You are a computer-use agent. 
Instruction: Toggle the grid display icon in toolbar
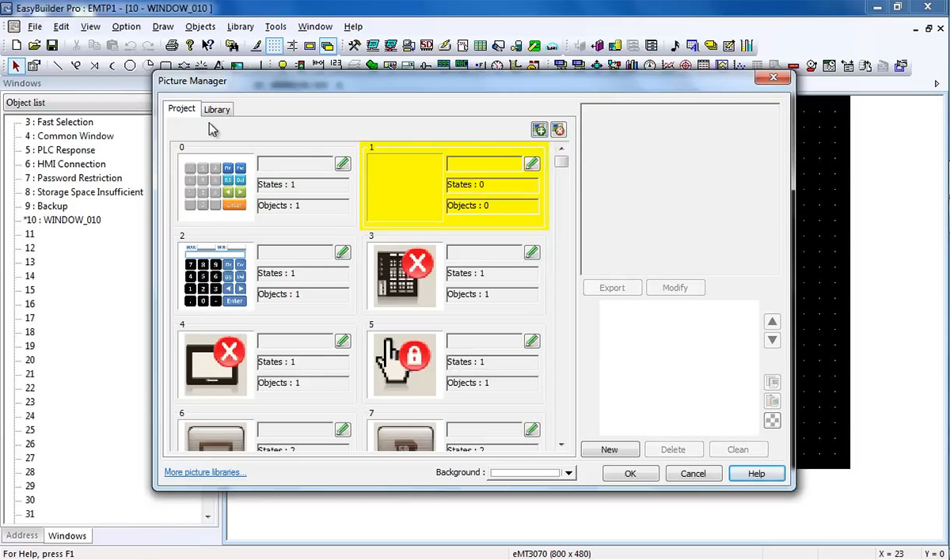point(274,46)
